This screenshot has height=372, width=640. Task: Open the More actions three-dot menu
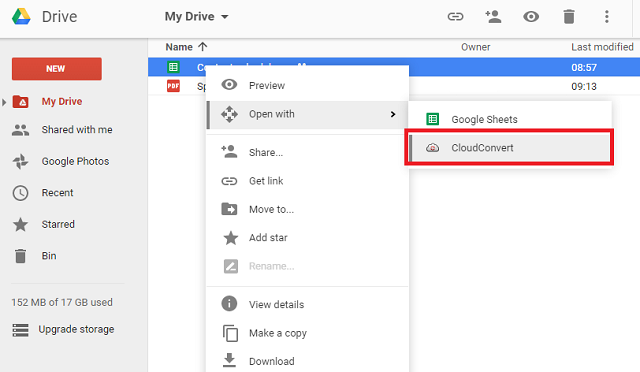point(607,17)
